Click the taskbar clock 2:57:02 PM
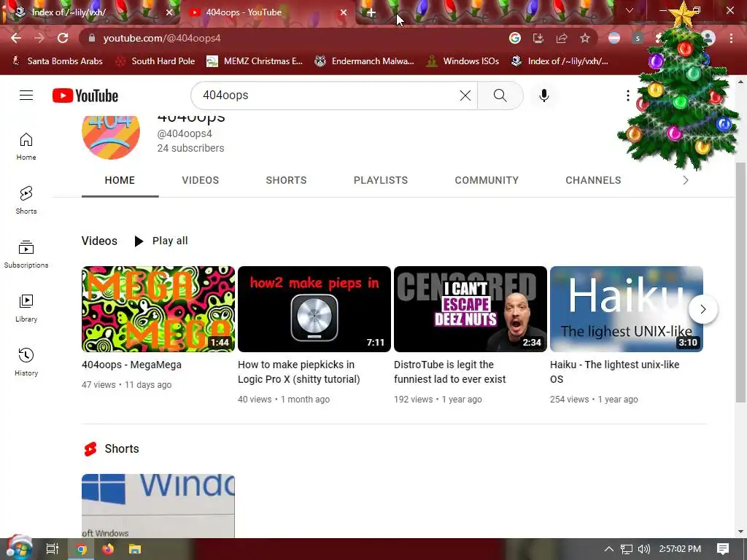The height and width of the screenshot is (560, 747). [x=680, y=549]
